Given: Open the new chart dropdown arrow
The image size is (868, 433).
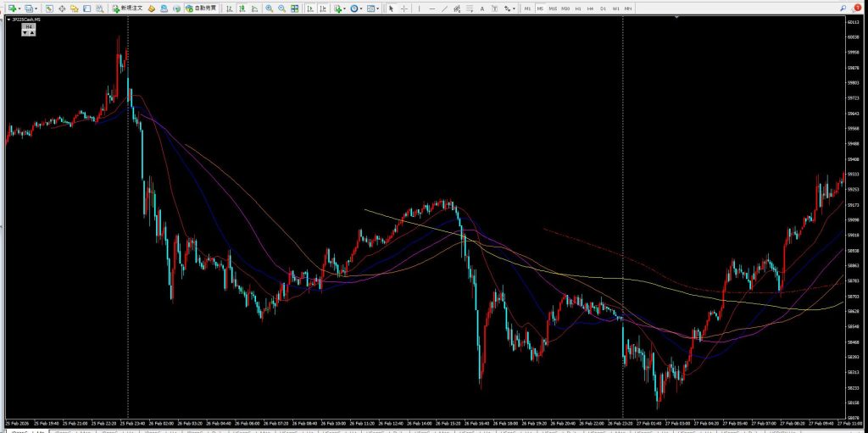Looking at the screenshot, I should [20, 8].
